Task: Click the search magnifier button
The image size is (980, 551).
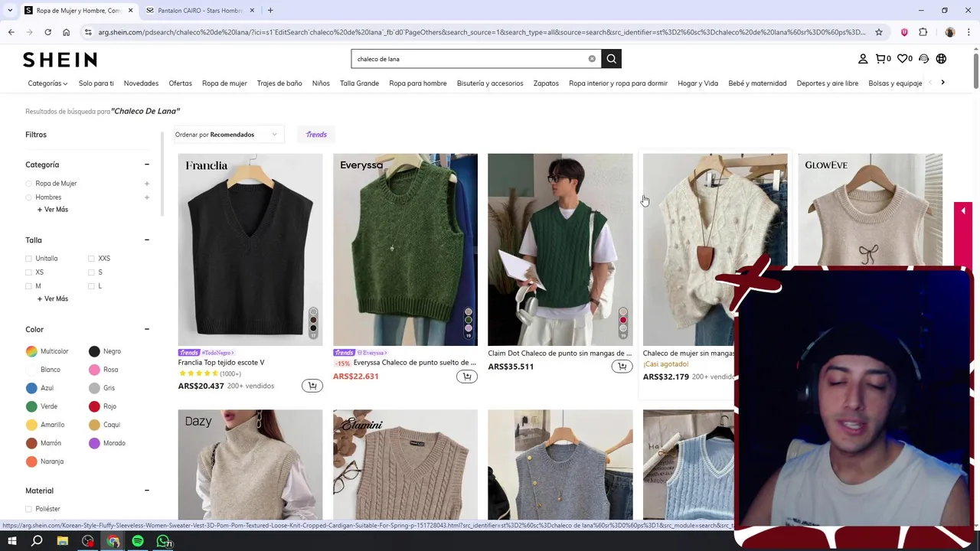Action: (611, 59)
